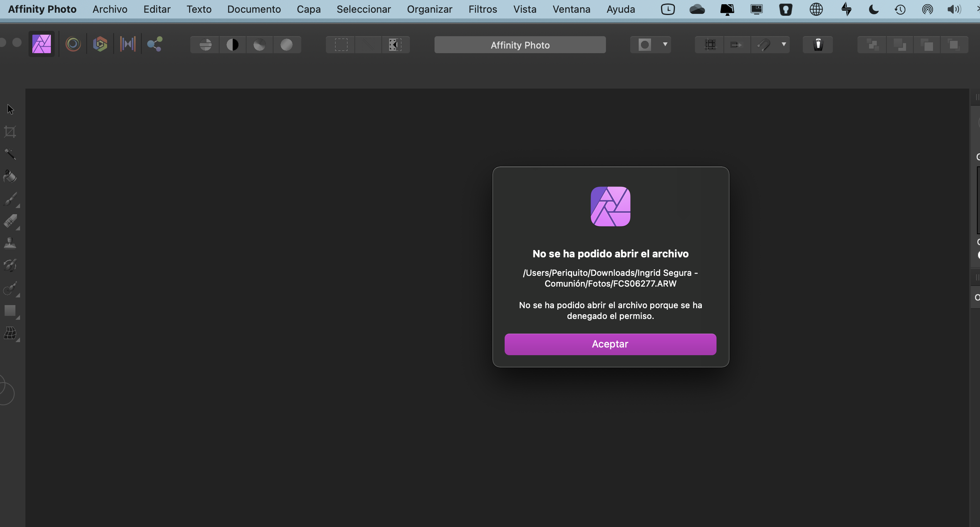Open the Texto menu
The image size is (980, 527).
199,9
